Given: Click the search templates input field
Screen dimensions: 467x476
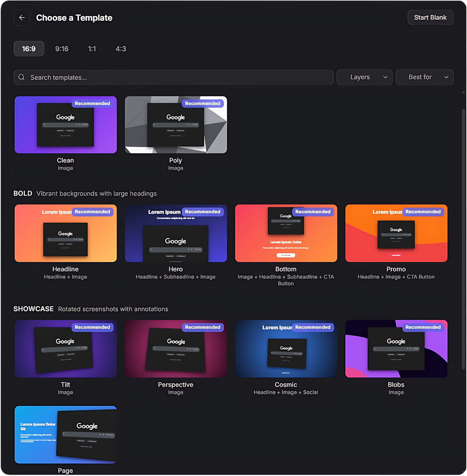Looking at the screenshot, I should [x=154, y=77].
